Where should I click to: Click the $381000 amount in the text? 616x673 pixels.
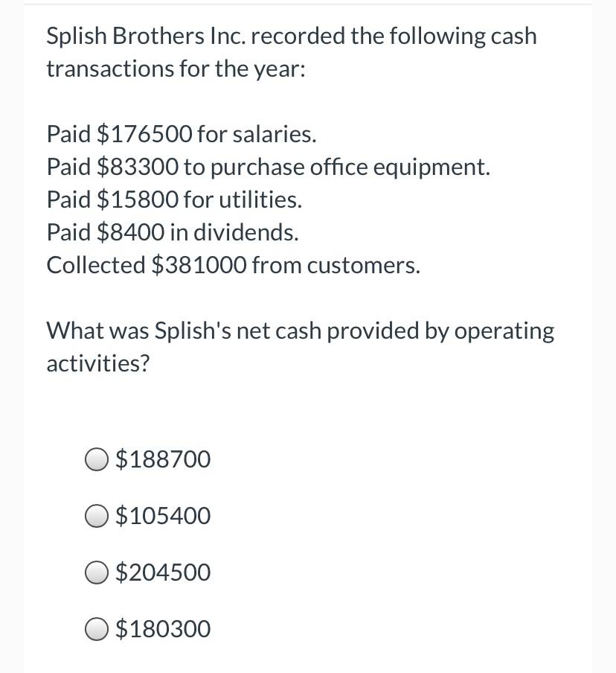199,265
